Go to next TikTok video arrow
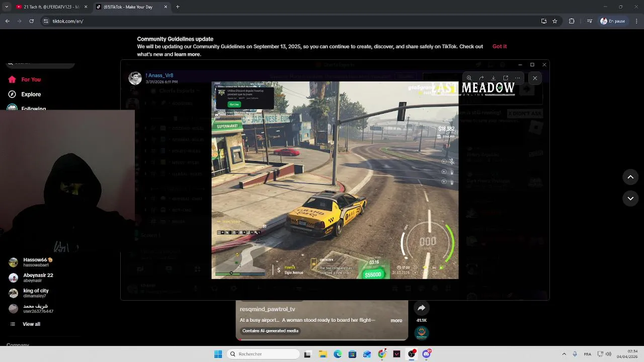 630,199
